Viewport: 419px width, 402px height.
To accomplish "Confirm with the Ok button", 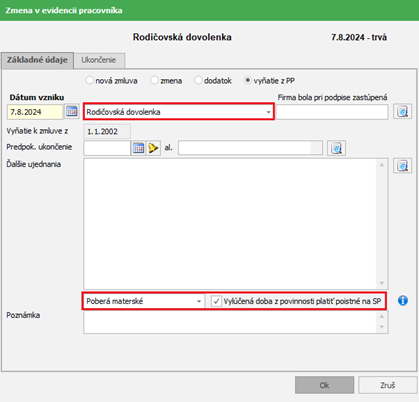I will [x=324, y=385].
